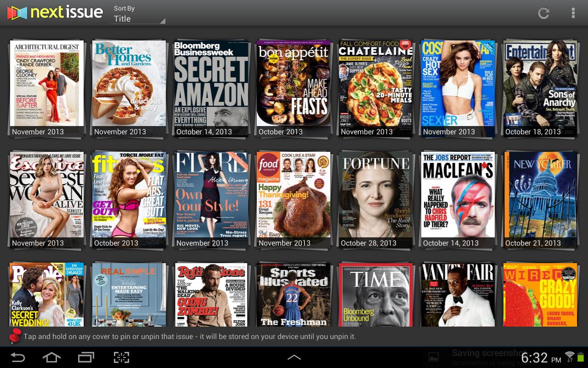The image size is (588, 368).
Task: Open Sports Illustrated The Freshman cover
Action: coord(294,295)
